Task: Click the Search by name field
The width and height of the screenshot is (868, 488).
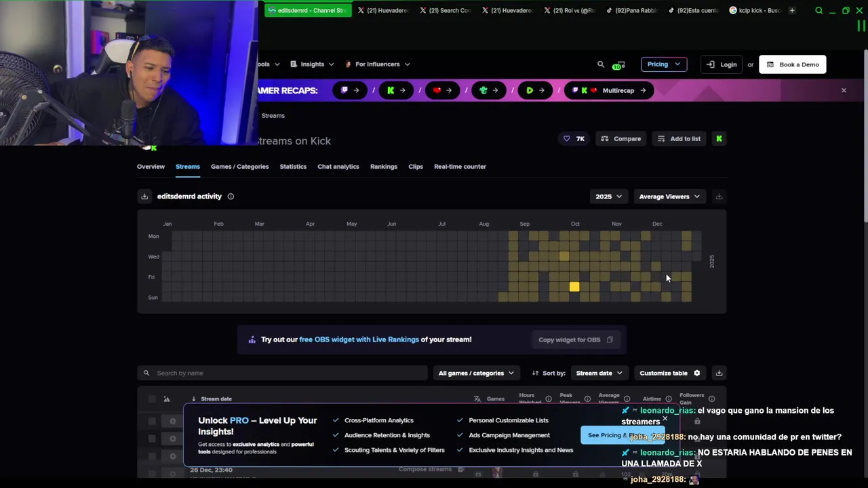Action: [x=282, y=373]
